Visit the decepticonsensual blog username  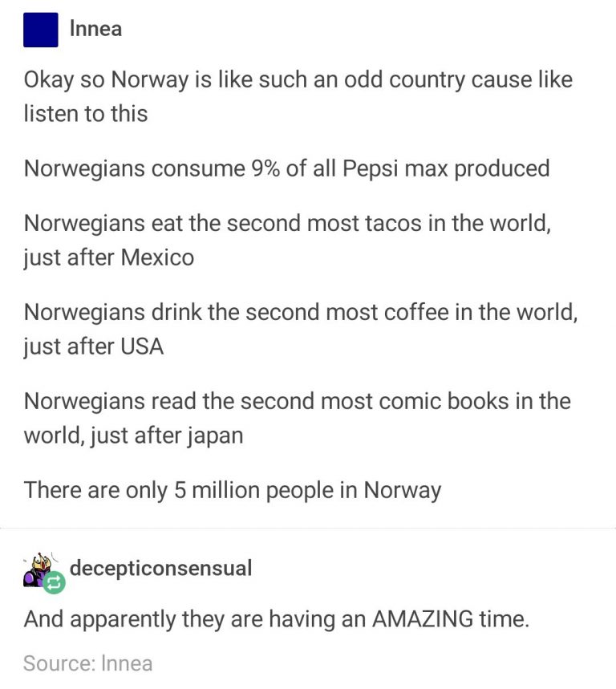160,569
